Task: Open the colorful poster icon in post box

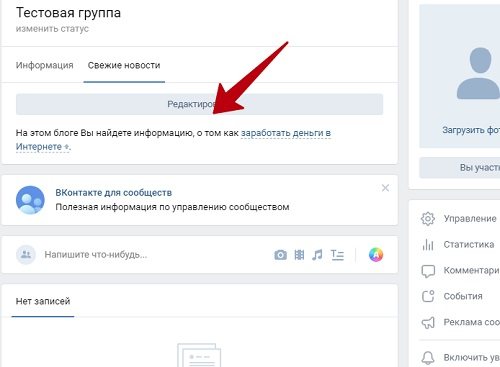Action: [x=376, y=255]
